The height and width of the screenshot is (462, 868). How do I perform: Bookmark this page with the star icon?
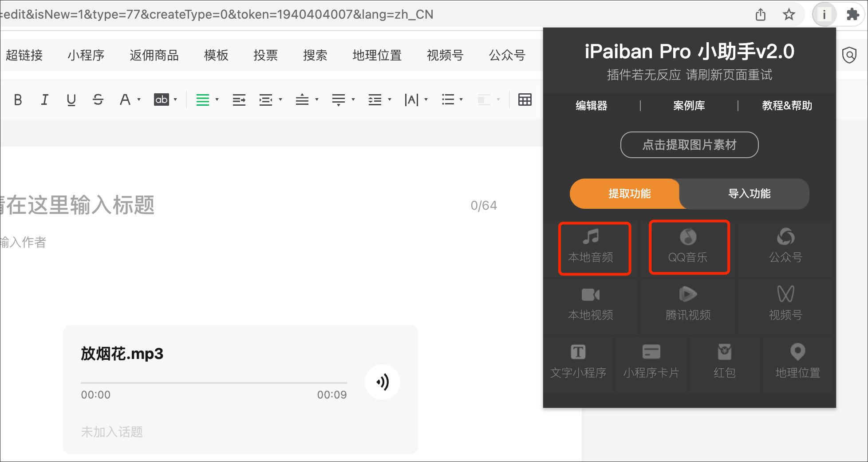click(789, 15)
